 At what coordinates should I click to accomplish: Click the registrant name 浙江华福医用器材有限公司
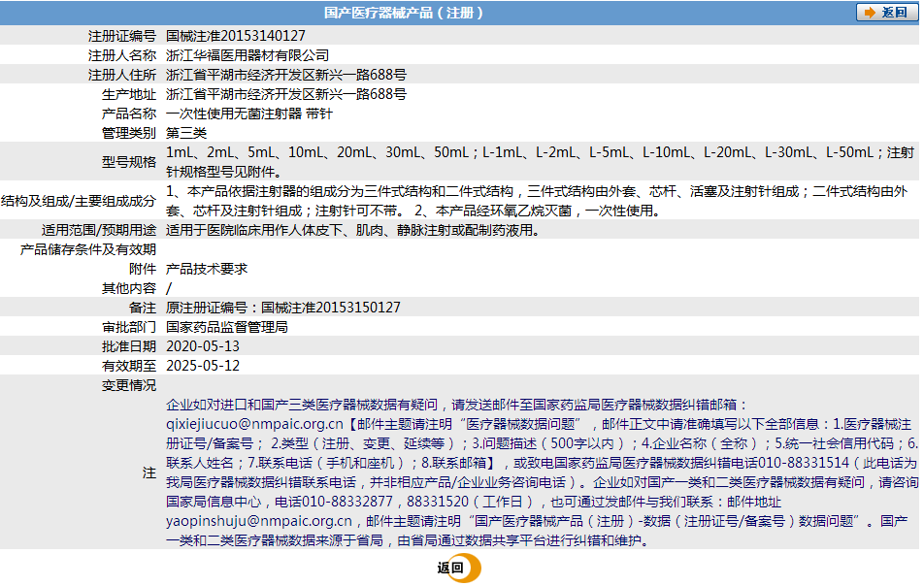click(x=247, y=55)
